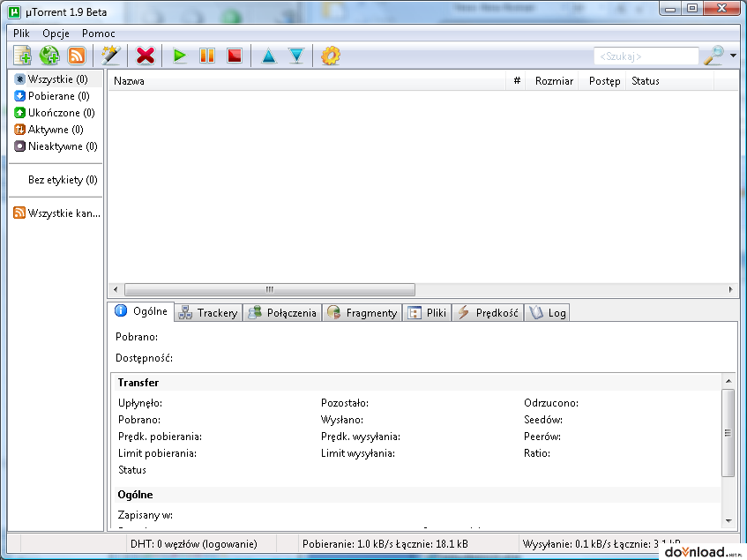Switch to the Połączenia tab
This screenshot has width=747, height=560.
click(x=282, y=313)
